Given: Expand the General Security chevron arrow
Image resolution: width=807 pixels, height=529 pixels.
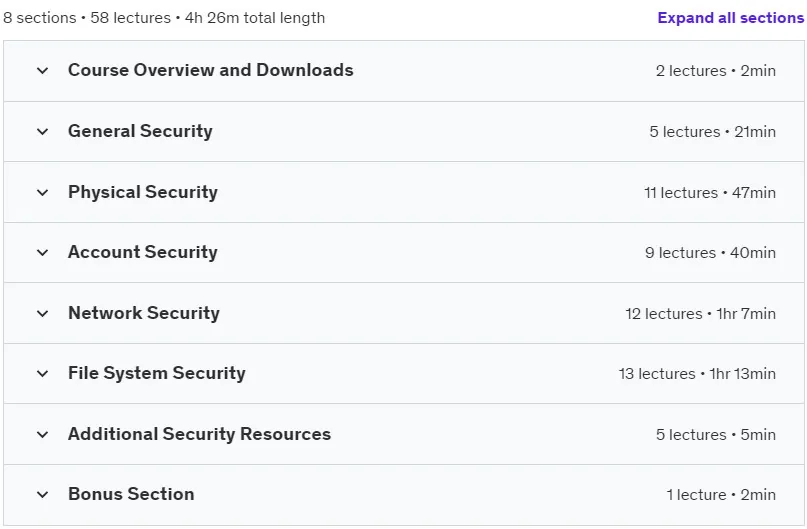Looking at the screenshot, I should click(43, 132).
